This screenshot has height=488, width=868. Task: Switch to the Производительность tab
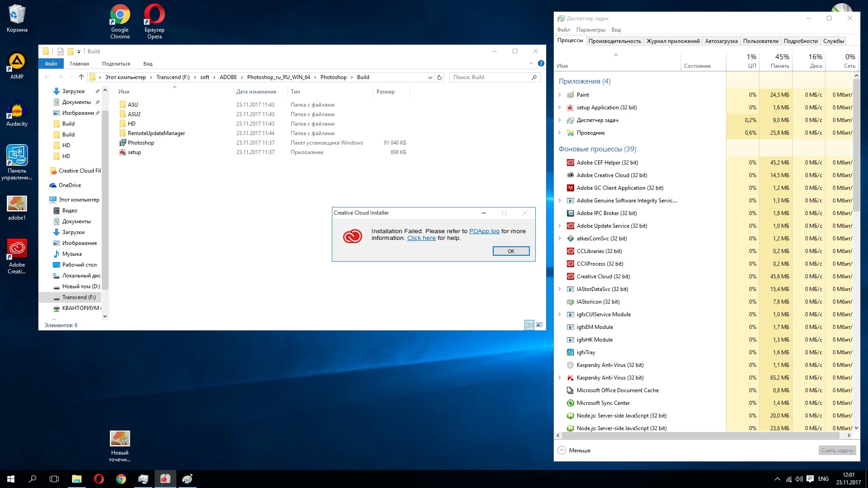coord(614,41)
